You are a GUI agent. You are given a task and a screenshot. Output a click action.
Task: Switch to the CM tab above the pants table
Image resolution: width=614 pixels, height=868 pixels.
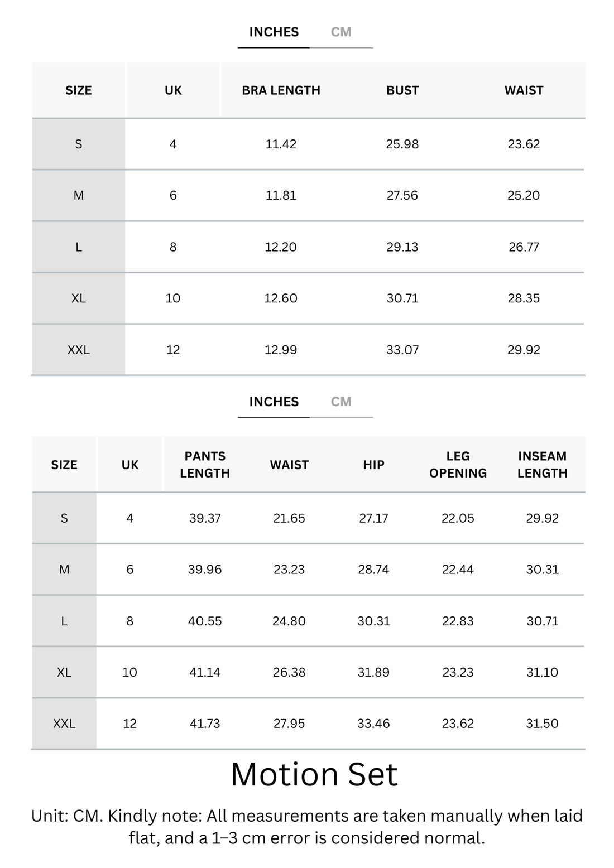(x=341, y=402)
